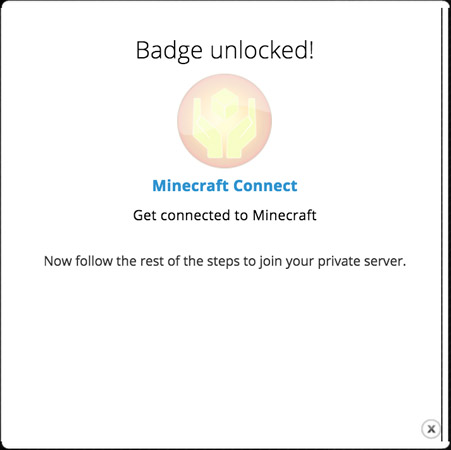Click the word unlocked! in the heading
The height and width of the screenshot is (450, 451).
coord(262,50)
